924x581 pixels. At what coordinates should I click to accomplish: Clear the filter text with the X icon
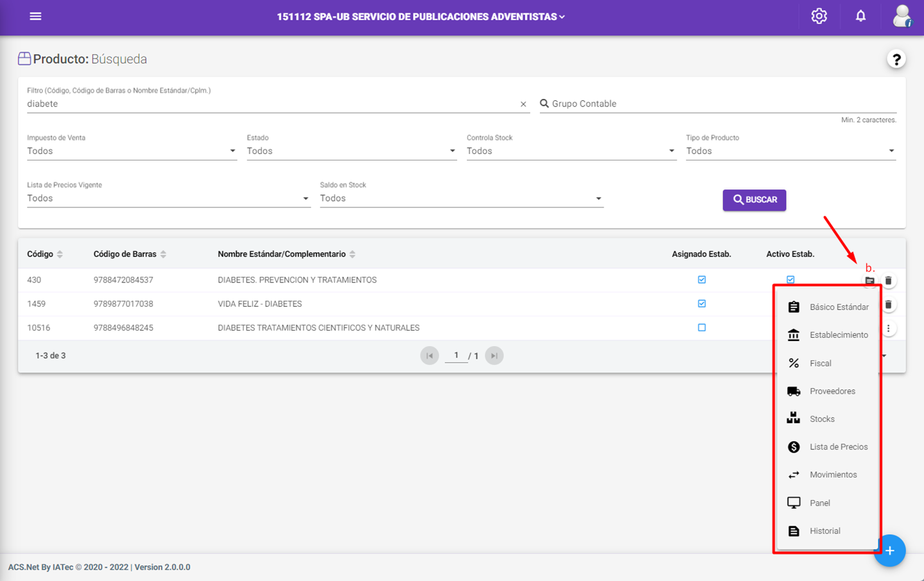(523, 104)
